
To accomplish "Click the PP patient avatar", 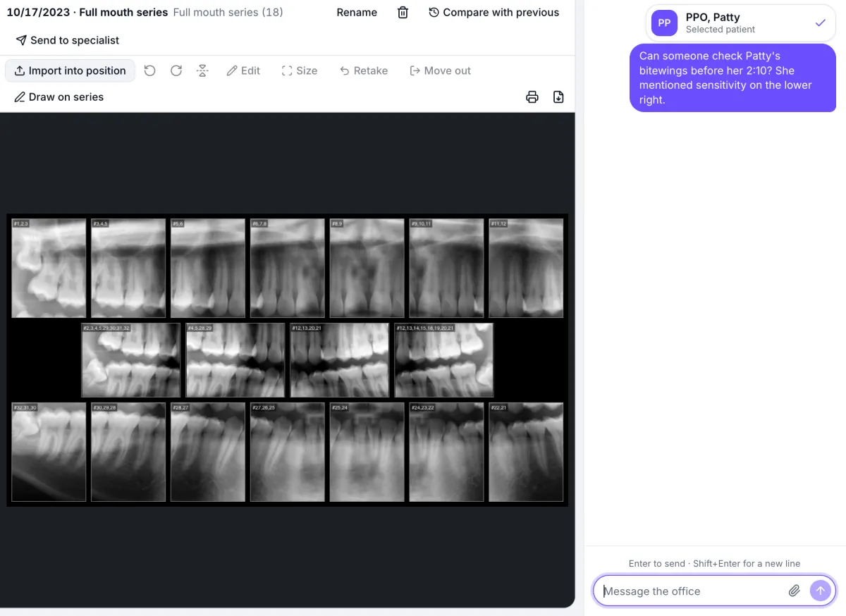I will click(x=664, y=23).
